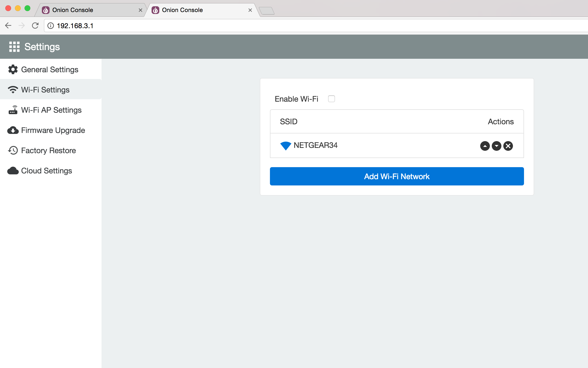The width and height of the screenshot is (588, 368).
Task: Click the remove button for NETGEAR34
Action: [x=507, y=145]
